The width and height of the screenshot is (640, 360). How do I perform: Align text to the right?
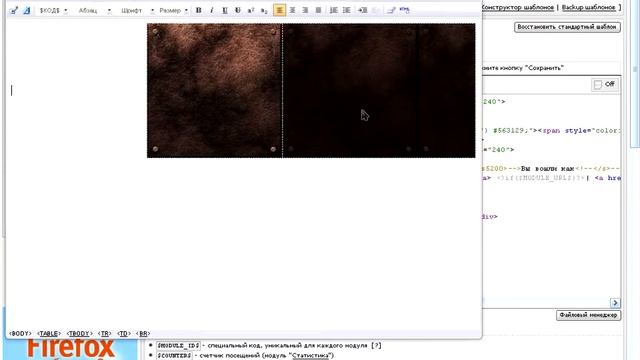(x=305, y=10)
